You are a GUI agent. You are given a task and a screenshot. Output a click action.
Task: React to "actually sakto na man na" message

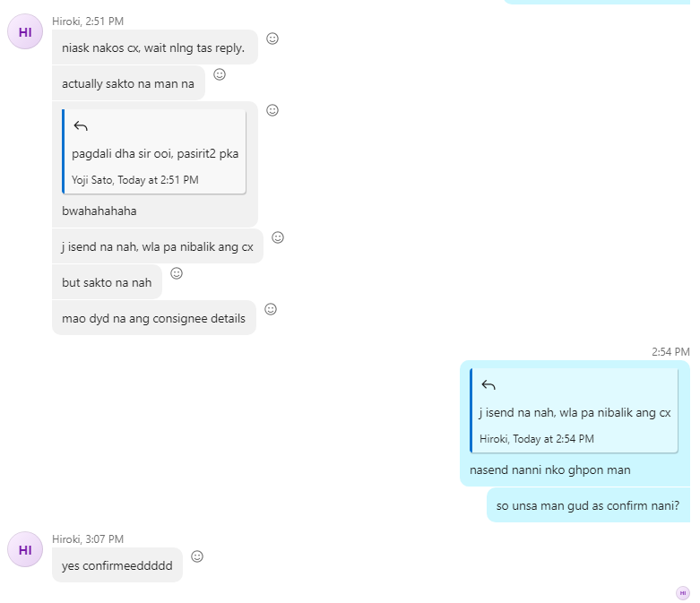(220, 74)
